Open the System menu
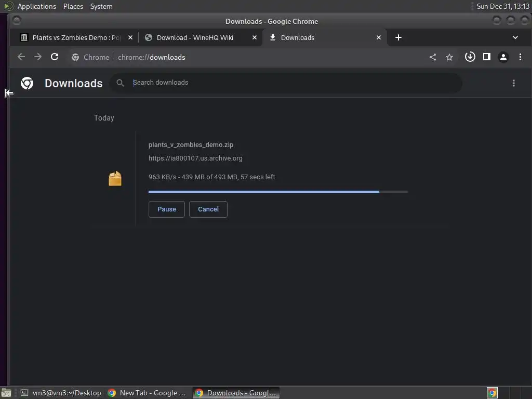The width and height of the screenshot is (532, 399). point(101,6)
